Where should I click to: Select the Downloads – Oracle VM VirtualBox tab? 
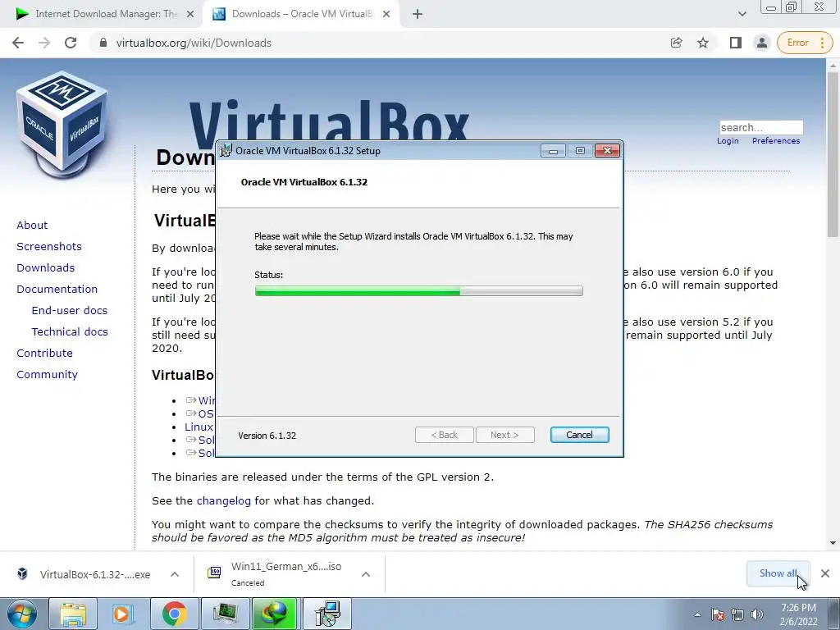[302, 15]
